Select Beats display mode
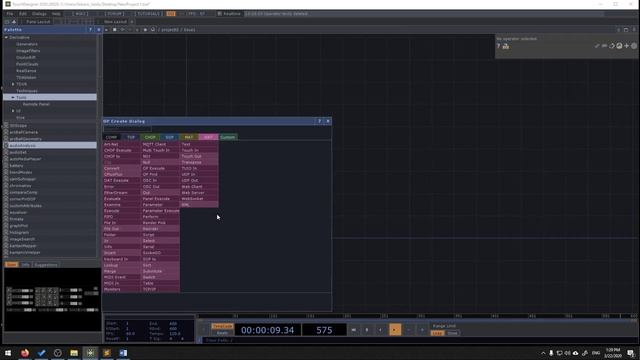Viewport: 640px width, 360px height. pyautogui.click(x=222, y=333)
